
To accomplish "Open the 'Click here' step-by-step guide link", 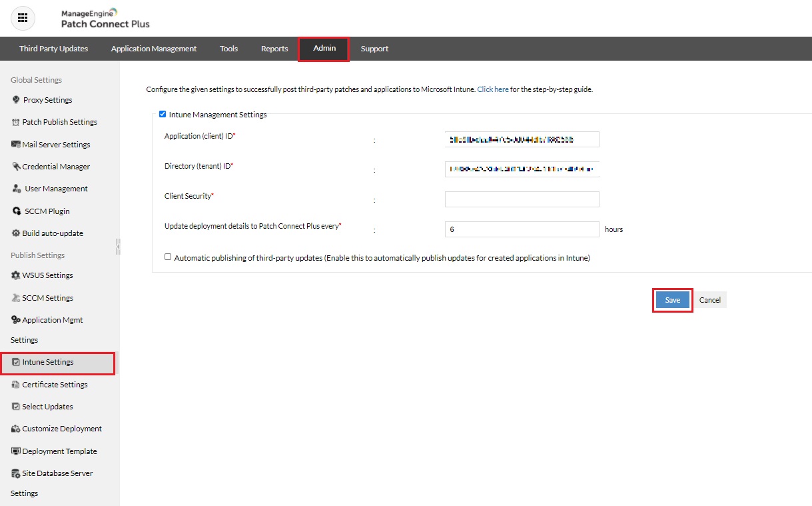I will click(493, 89).
